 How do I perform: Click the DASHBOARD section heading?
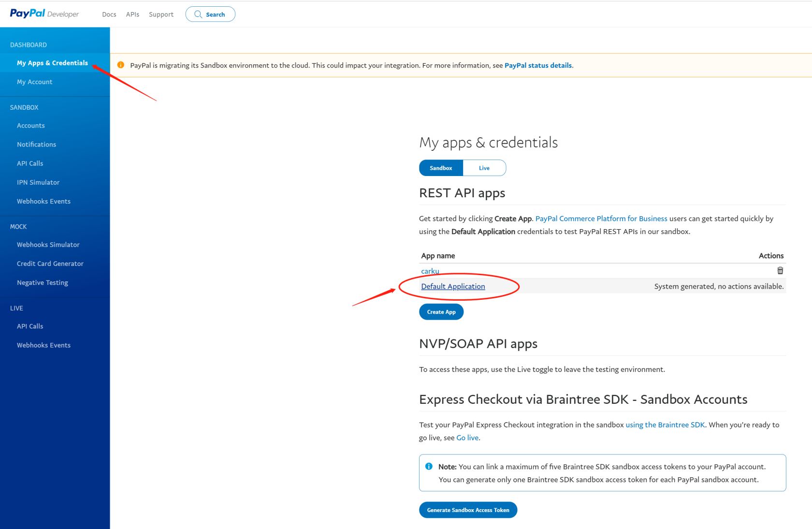point(29,44)
